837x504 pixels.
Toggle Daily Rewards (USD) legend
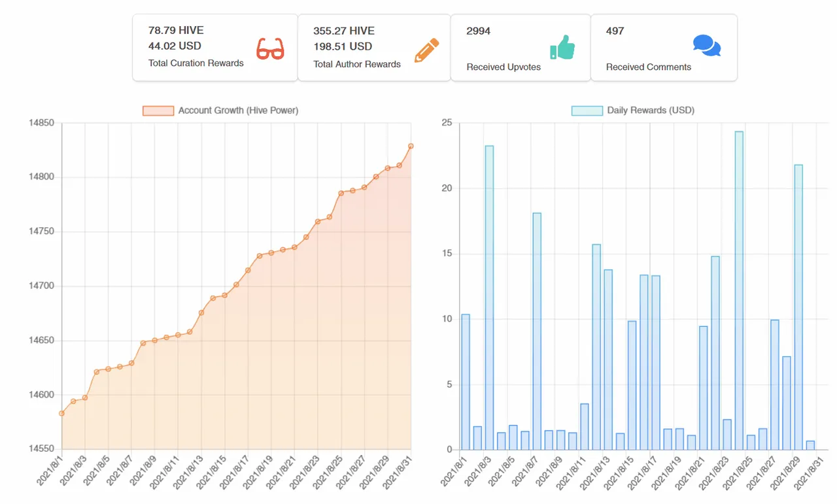[633, 110]
